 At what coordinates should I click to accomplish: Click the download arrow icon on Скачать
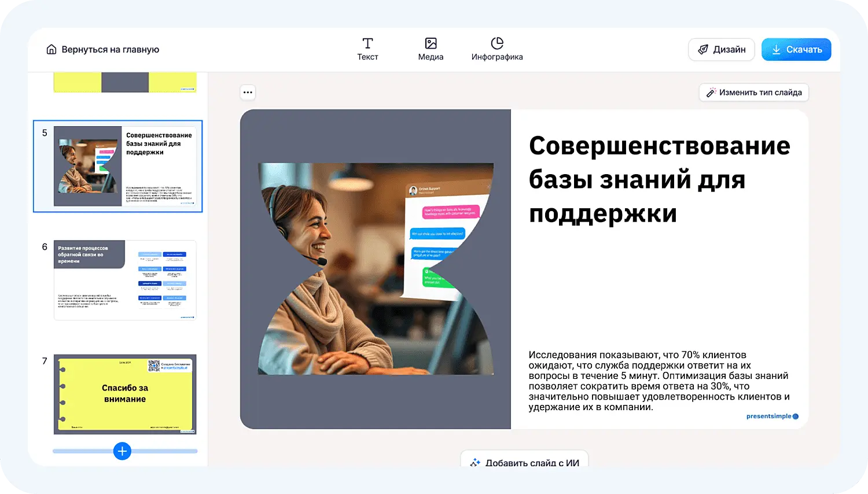[x=777, y=50]
